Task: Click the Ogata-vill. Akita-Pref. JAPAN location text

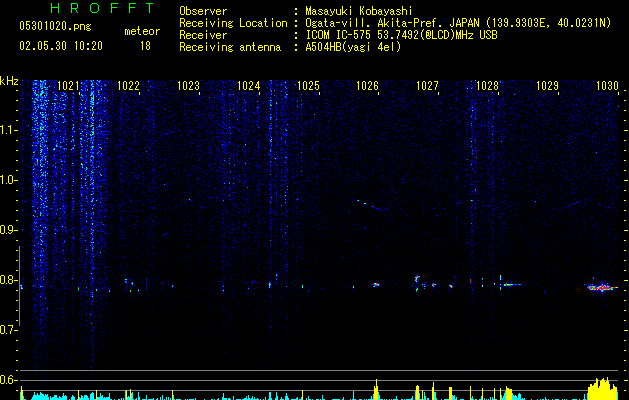Action: (x=458, y=23)
